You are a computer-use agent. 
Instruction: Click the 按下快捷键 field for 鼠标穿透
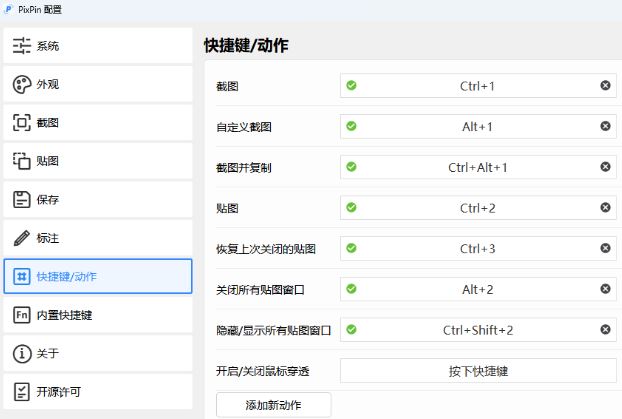tap(478, 371)
